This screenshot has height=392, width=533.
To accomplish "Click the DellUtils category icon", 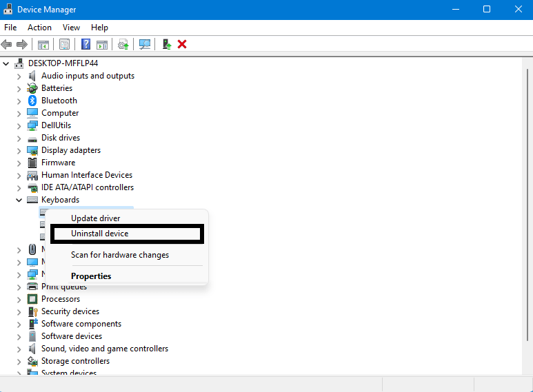I will pyautogui.click(x=32, y=125).
